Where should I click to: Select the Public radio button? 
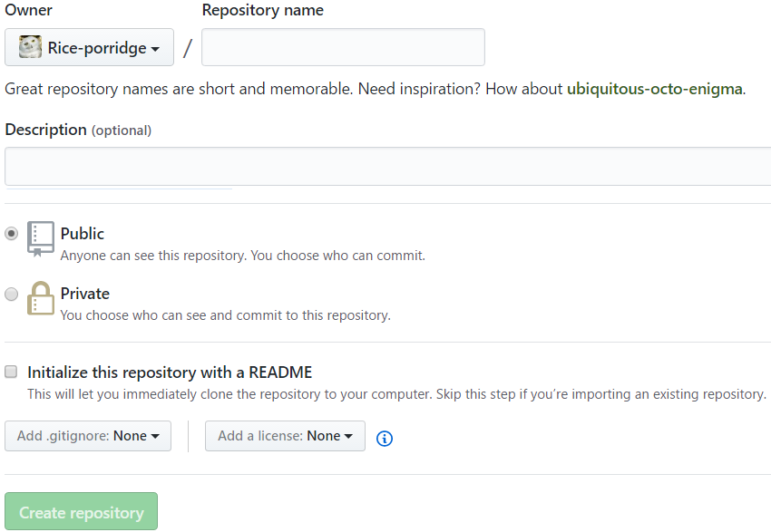tap(11, 233)
